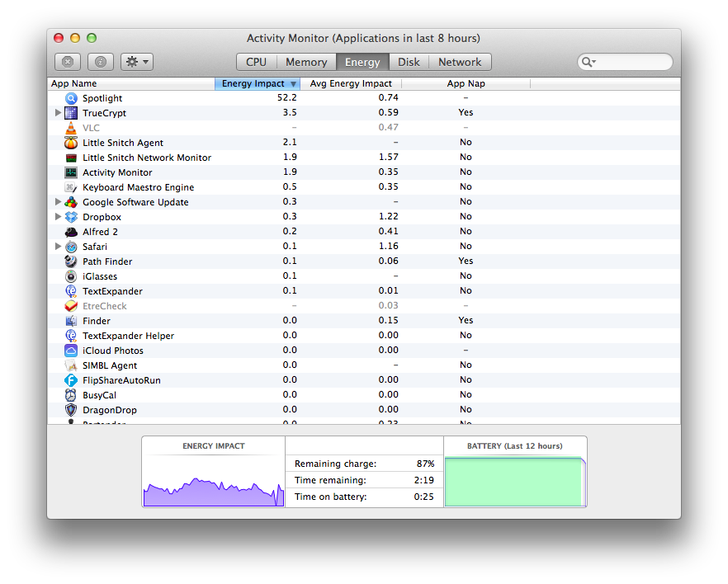Click Dropbox's 1.22 average energy value
The height and width of the screenshot is (584, 728).
click(x=388, y=216)
